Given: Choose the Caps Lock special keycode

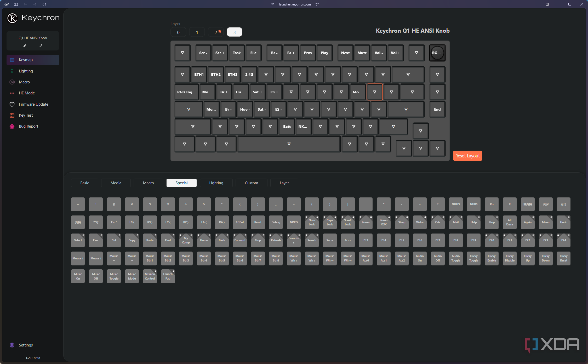Looking at the screenshot, I should [330, 222].
